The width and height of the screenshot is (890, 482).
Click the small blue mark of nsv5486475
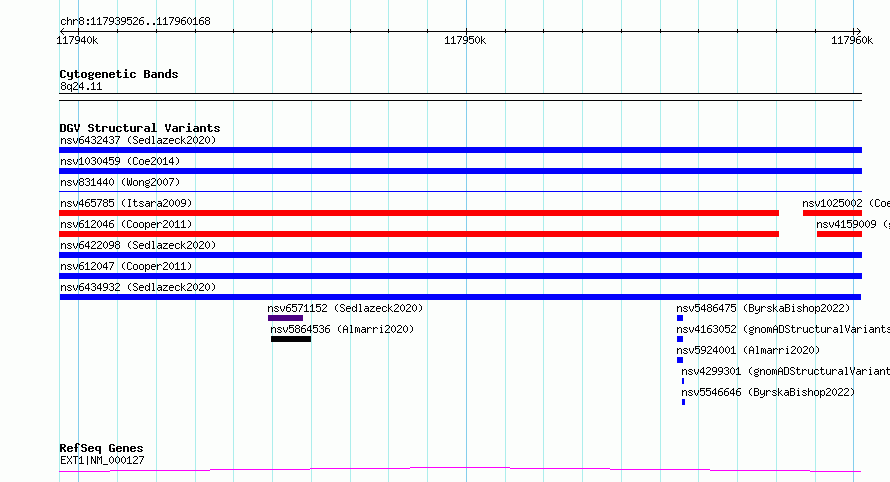pyautogui.click(x=680, y=318)
